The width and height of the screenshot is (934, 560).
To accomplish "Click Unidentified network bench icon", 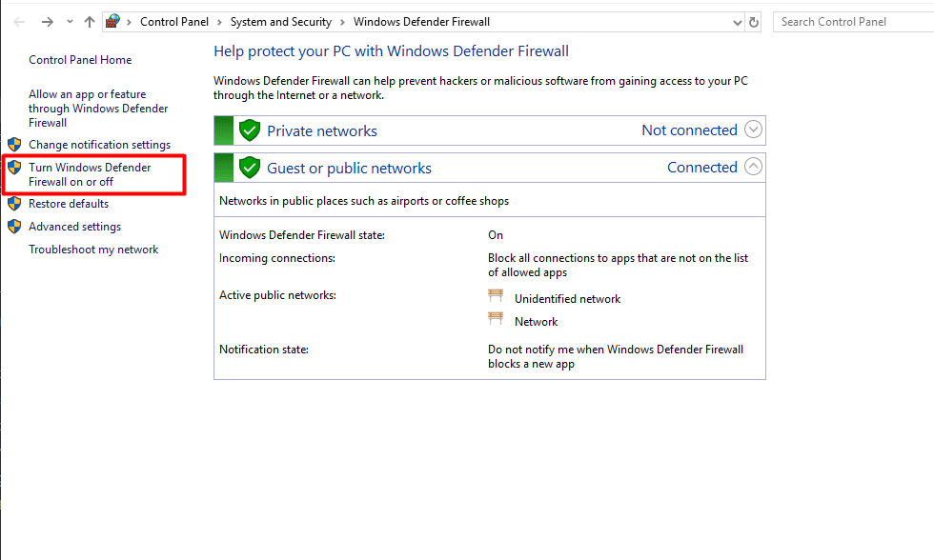I will coord(496,296).
